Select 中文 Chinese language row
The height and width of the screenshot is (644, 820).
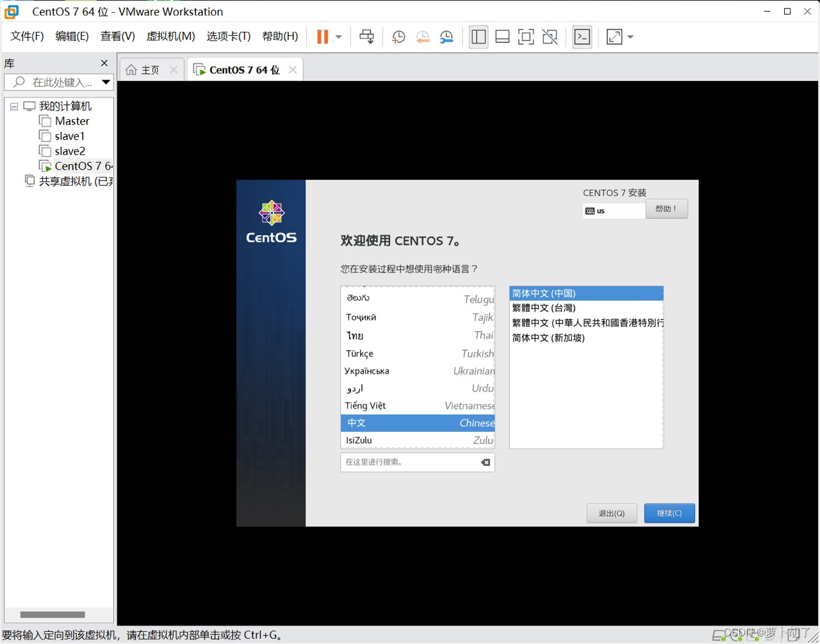pos(418,423)
